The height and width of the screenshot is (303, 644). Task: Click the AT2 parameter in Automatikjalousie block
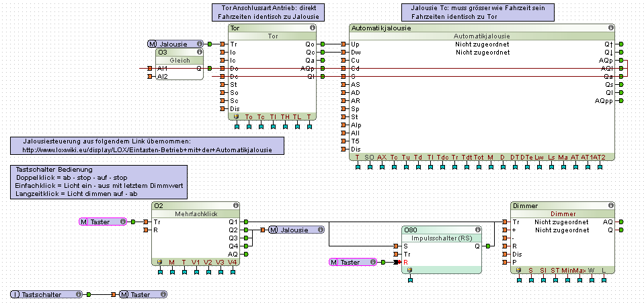click(600, 157)
